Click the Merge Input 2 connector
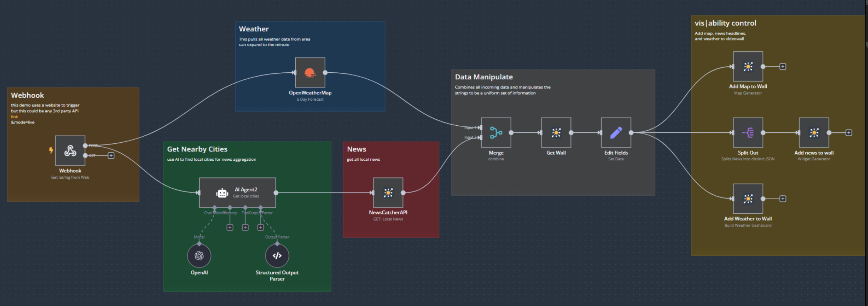The width and height of the screenshot is (868, 306). pyautogui.click(x=480, y=137)
